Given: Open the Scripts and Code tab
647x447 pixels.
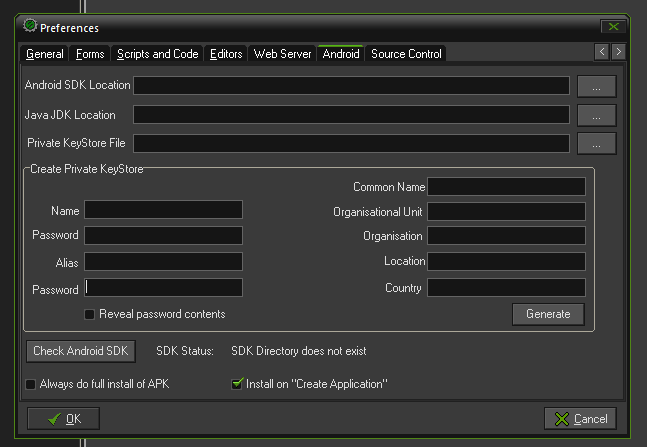Looking at the screenshot, I should 157,54.
